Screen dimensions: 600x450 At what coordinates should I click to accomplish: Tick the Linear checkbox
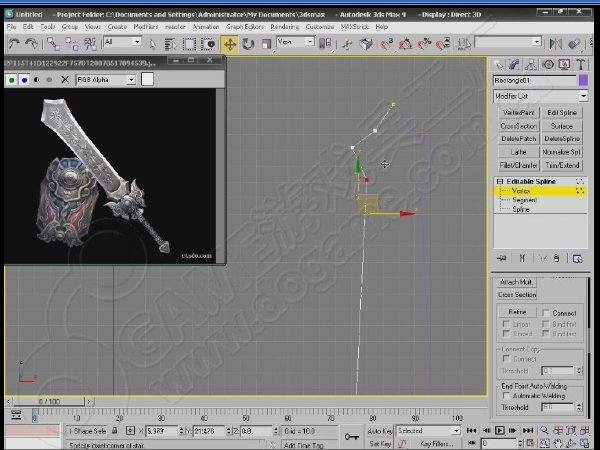506,324
